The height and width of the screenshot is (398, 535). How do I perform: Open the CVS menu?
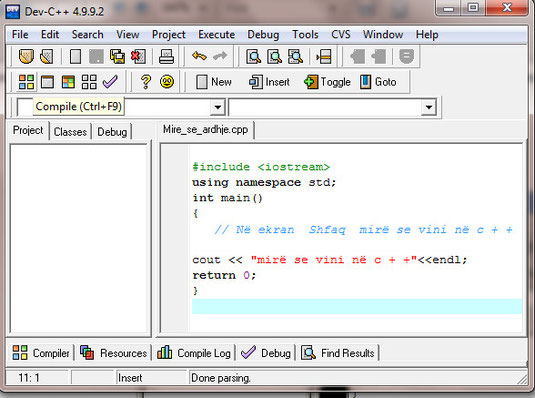341,34
